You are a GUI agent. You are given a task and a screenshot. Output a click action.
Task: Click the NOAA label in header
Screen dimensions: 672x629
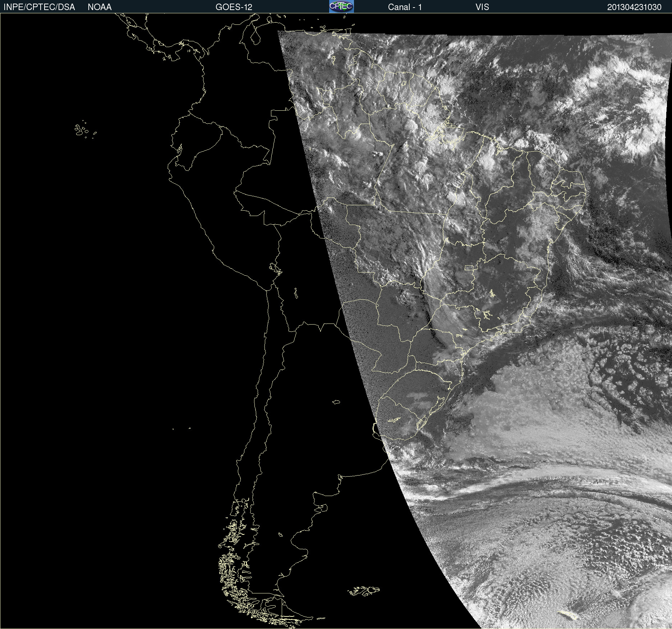tap(100, 7)
